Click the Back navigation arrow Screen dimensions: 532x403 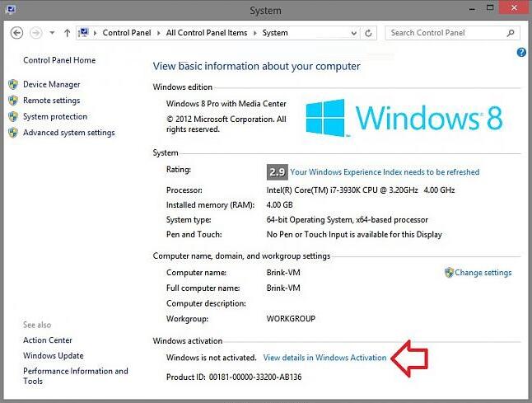coord(16,33)
